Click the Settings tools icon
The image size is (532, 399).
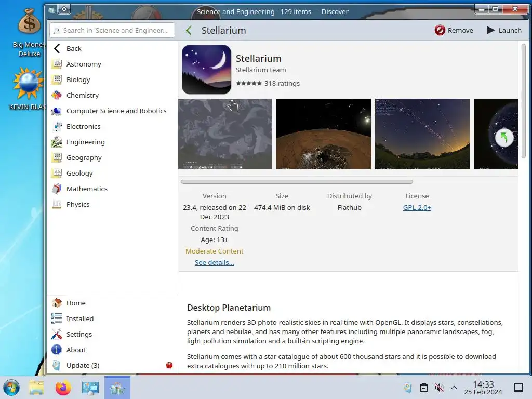point(57,334)
